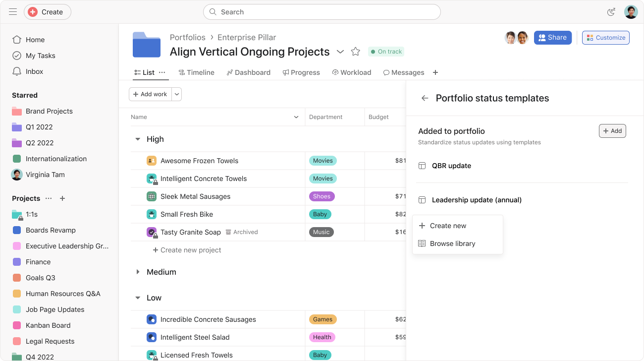Open the Add work dropdown arrow
The image size is (644, 361).
click(x=177, y=94)
